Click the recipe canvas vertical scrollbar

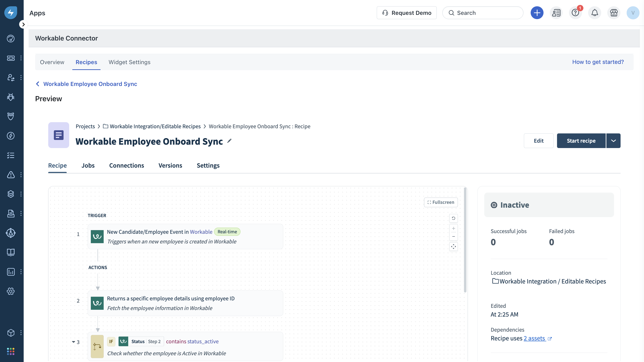(465, 240)
